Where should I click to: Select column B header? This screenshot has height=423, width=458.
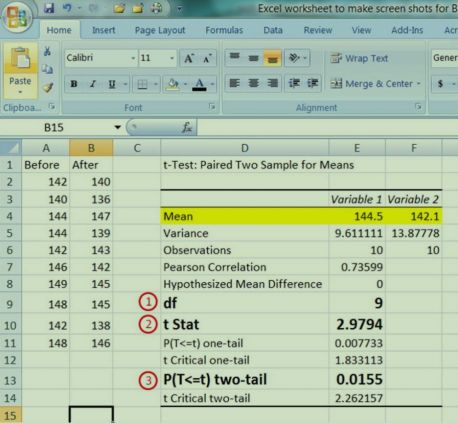91,148
